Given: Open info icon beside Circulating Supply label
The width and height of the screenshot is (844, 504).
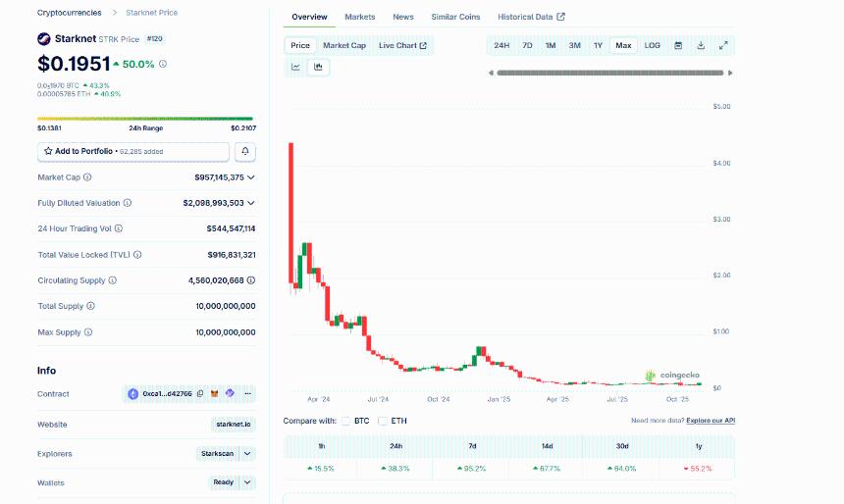Looking at the screenshot, I should pos(113,280).
